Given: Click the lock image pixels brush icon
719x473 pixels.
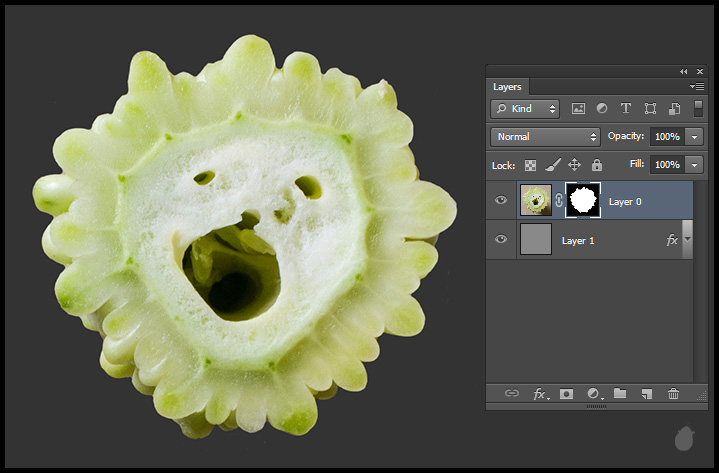Looking at the screenshot, I should tap(552, 165).
